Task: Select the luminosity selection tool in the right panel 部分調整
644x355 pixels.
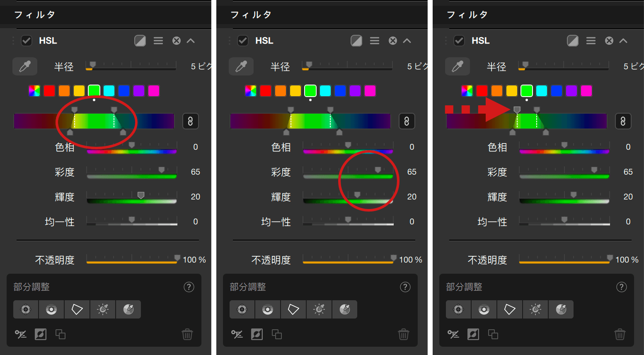Action: point(535,309)
